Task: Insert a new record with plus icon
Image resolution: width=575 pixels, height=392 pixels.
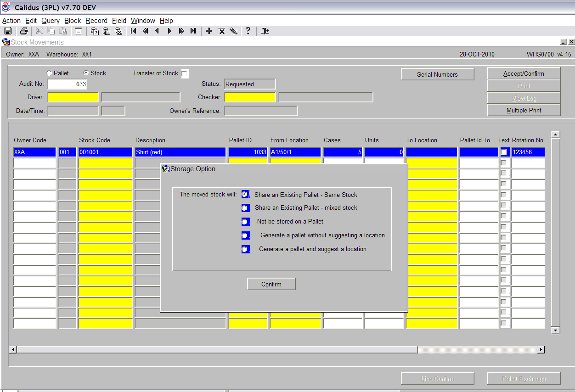Action: coord(209,31)
